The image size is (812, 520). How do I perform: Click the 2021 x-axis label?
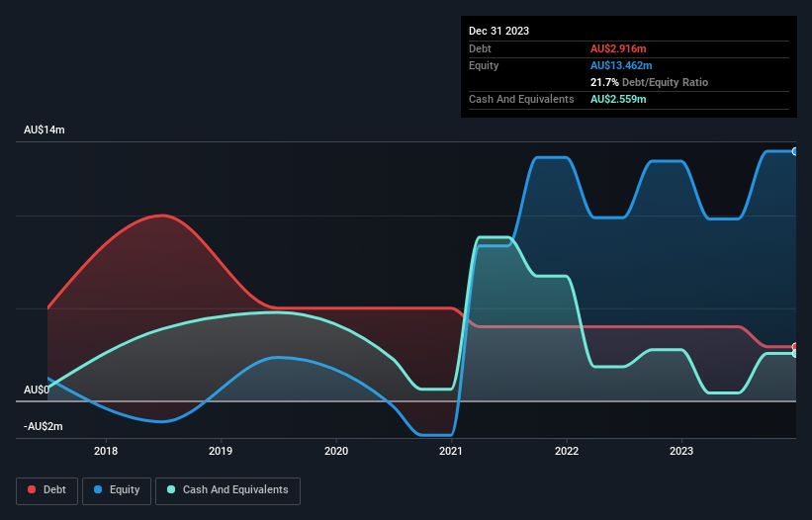pyautogui.click(x=451, y=451)
